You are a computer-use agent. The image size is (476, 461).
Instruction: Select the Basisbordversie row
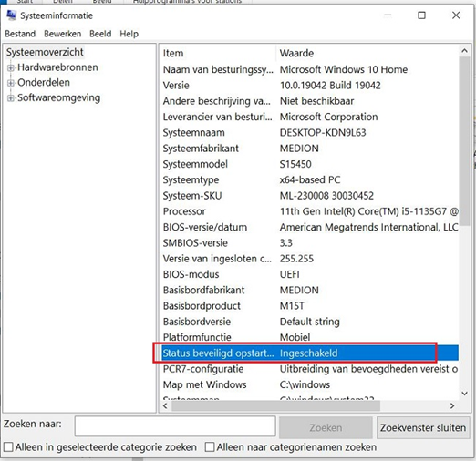[x=309, y=323]
